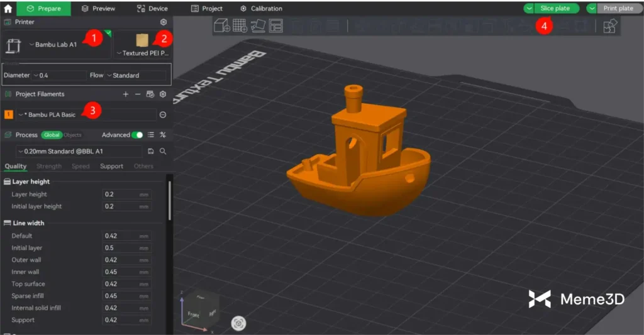Remove filament using the minus icon
This screenshot has height=335, width=644.
(138, 94)
